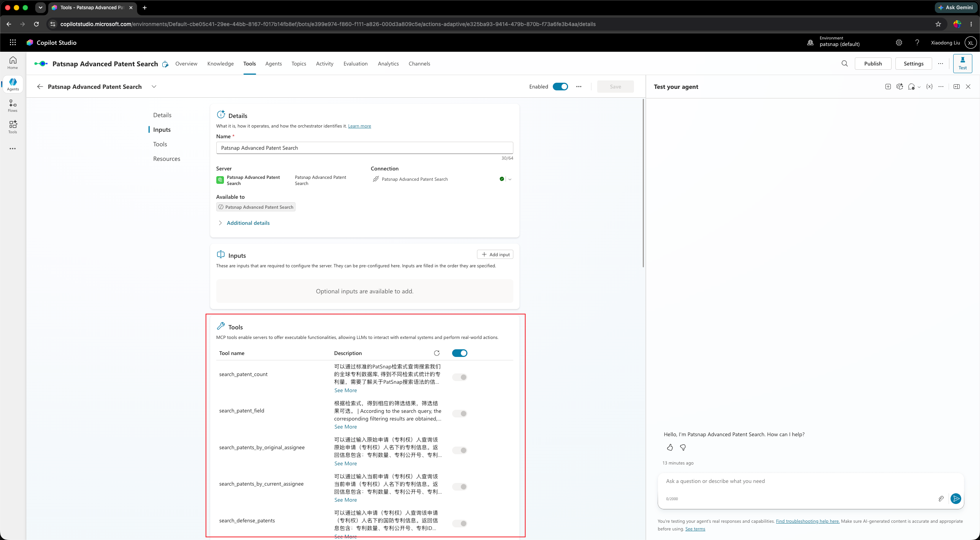Click in the Name input field

point(364,148)
